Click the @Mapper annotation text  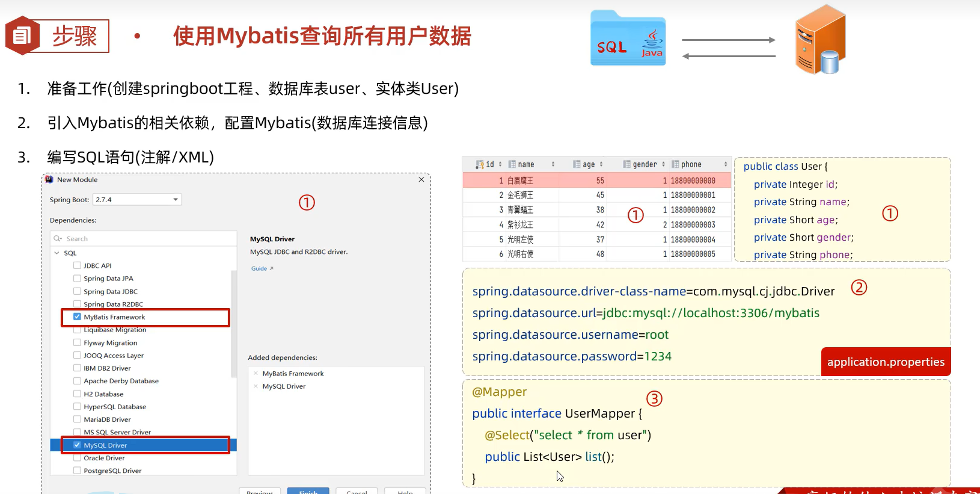(499, 392)
